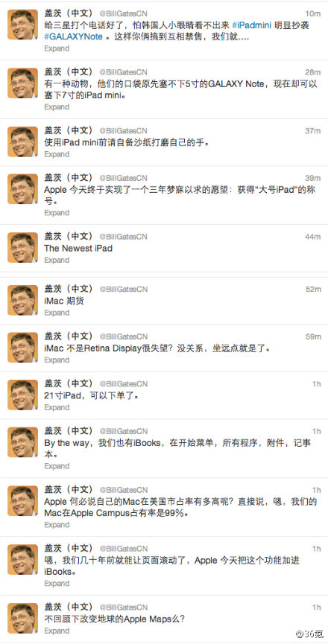Expand the tweet mentioning #GALAXYNote
The image size is (328, 644).
(57, 48)
